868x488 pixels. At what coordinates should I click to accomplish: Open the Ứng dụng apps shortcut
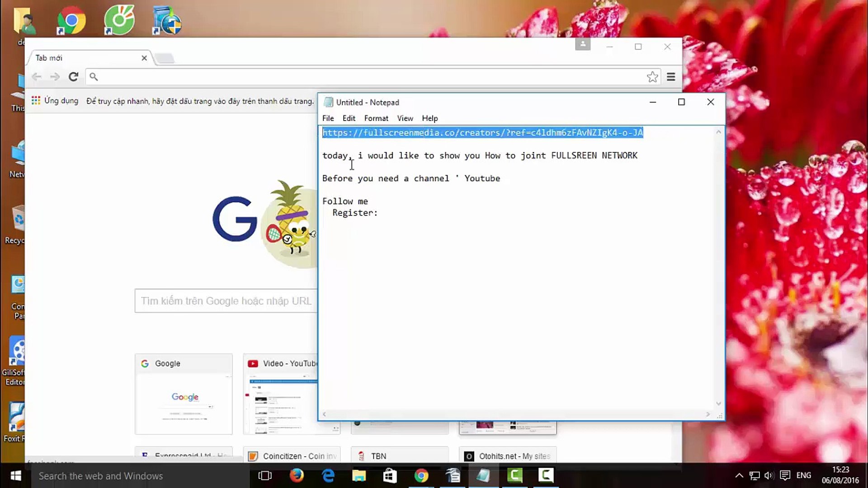(55, 101)
